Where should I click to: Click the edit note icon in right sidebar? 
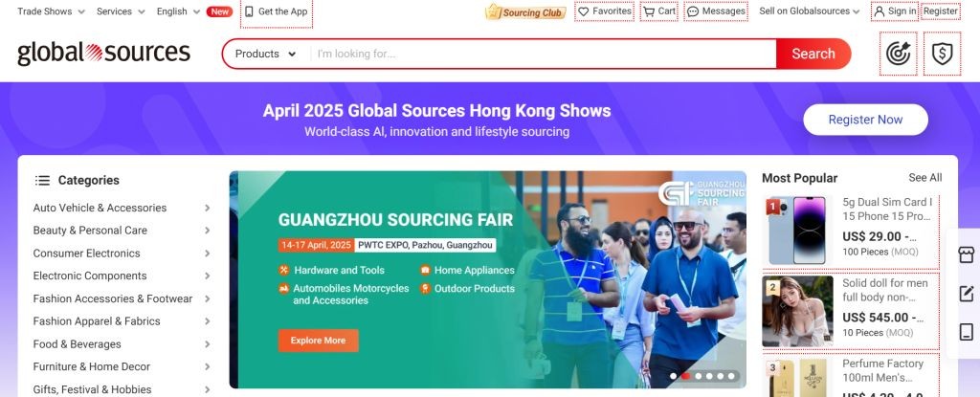tap(967, 294)
